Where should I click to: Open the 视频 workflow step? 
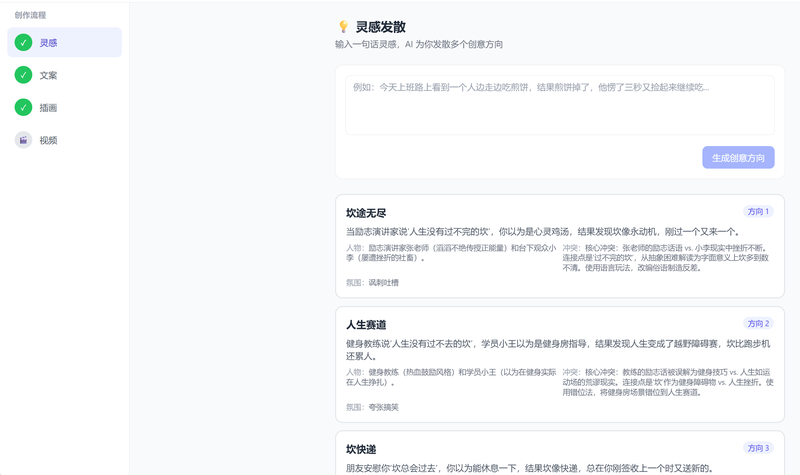coord(64,140)
